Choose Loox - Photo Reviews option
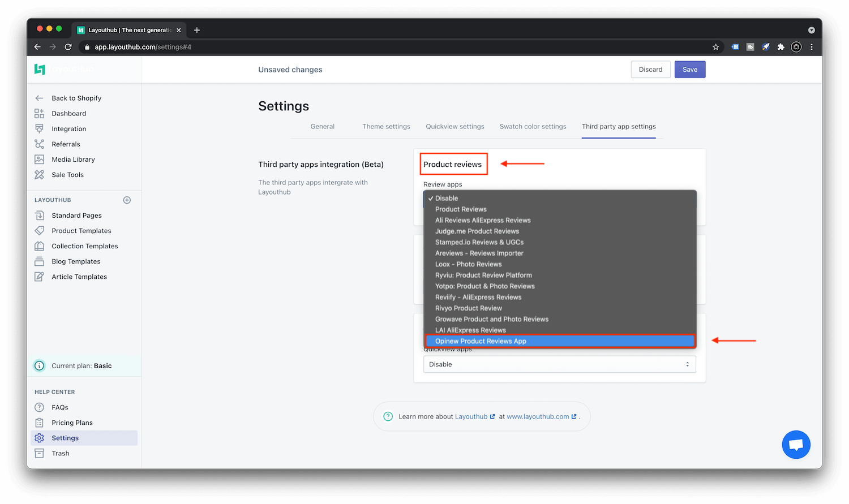 coord(560,264)
